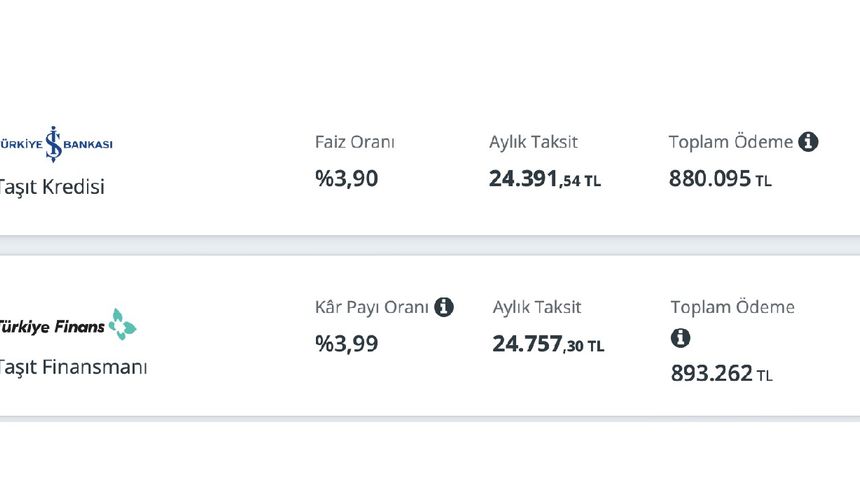Click info icon under Türkiye Finans Toplam Ödeme

pos(680,338)
